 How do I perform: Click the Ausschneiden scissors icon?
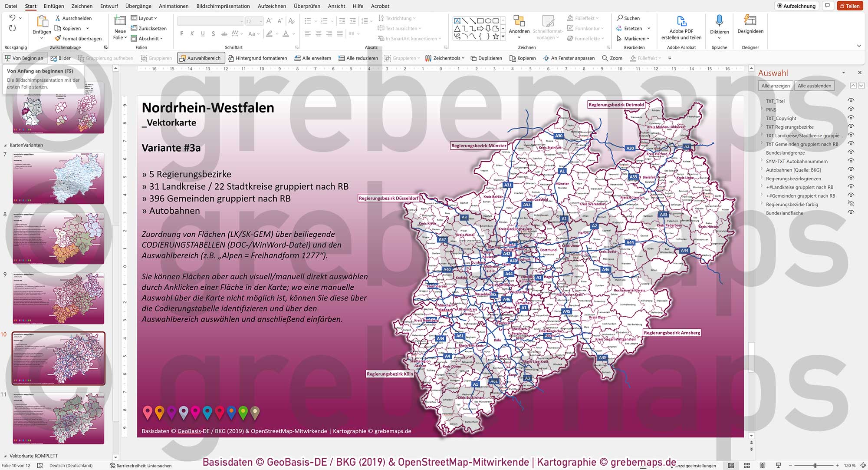click(58, 18)
